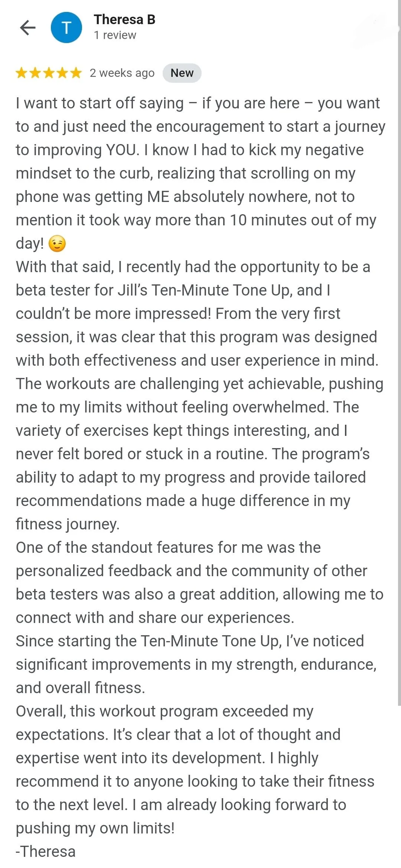Click the fifth gold rating star
Image resolution: width=401 pixels, height=868 pixels.
point(76,73)
